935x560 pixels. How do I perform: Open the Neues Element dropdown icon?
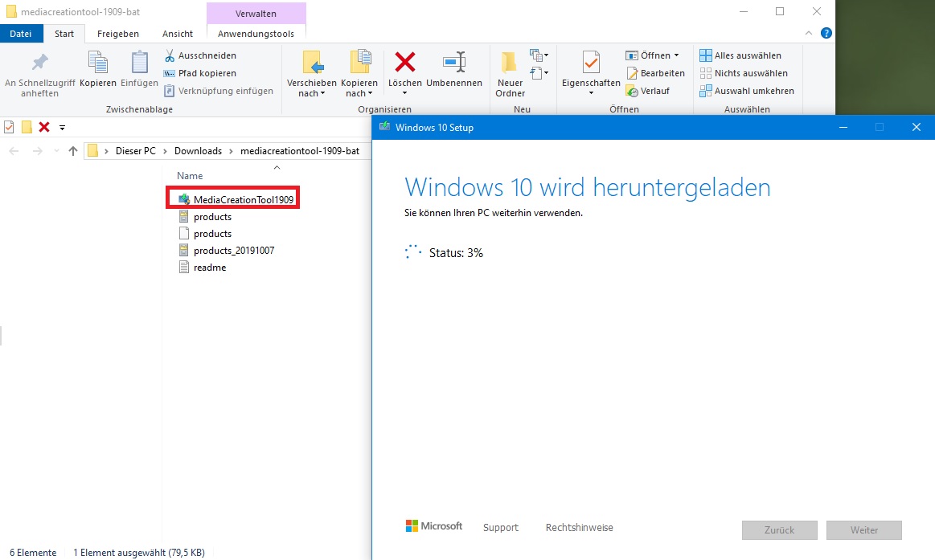(539, 55)
